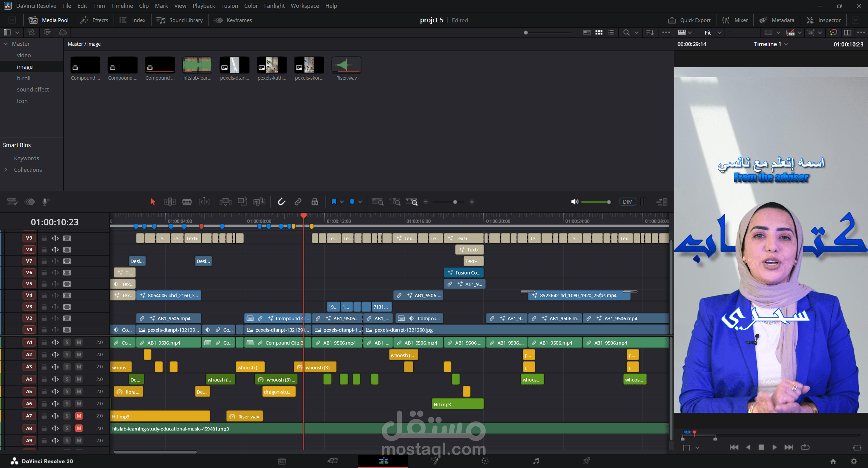The width and height of the screenshot is (868, 468).
Task: Open the Timeline 1 dropdown
Action: tap(786, 44)
